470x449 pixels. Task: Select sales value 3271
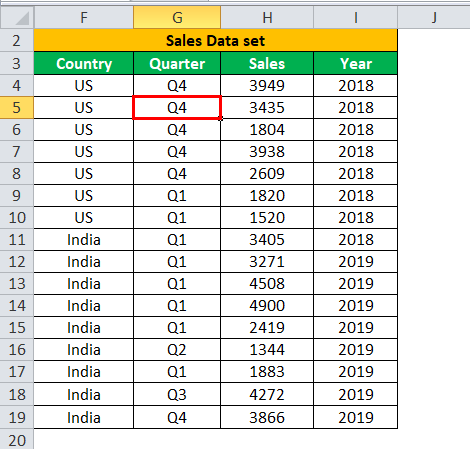tap(267, 262)
